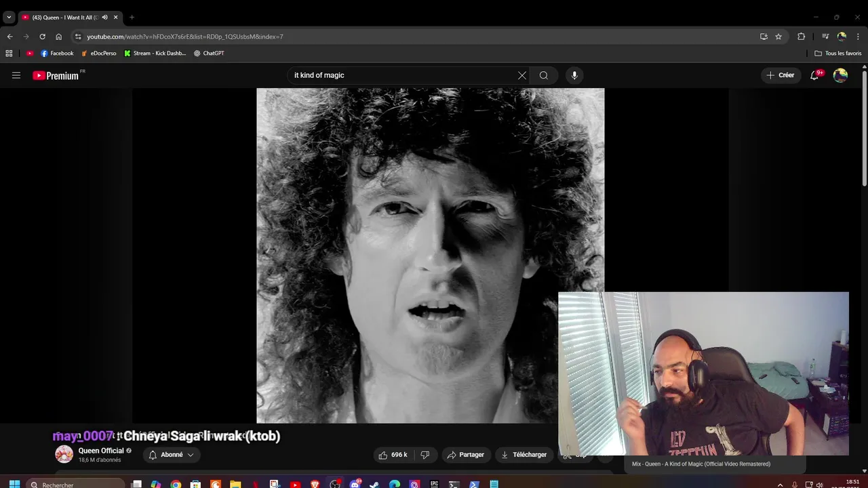Click the Windows taskbar Rechercher box
The height and width of the screenshot is (488, 868).
click(76, 485)
